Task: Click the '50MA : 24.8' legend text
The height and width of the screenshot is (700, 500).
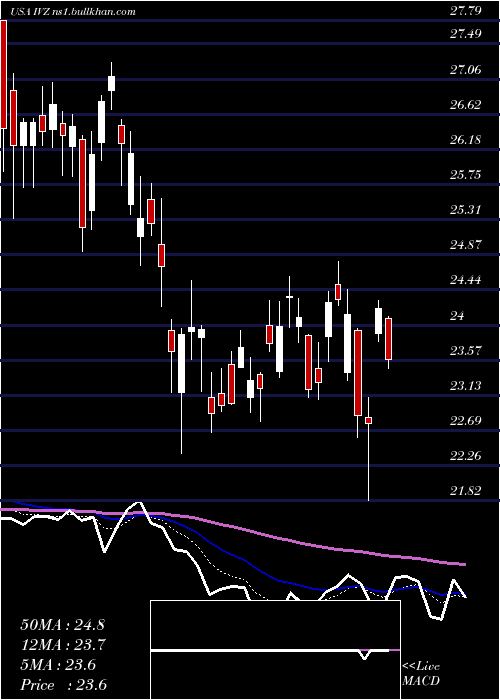Action: (x=62, y=625)
